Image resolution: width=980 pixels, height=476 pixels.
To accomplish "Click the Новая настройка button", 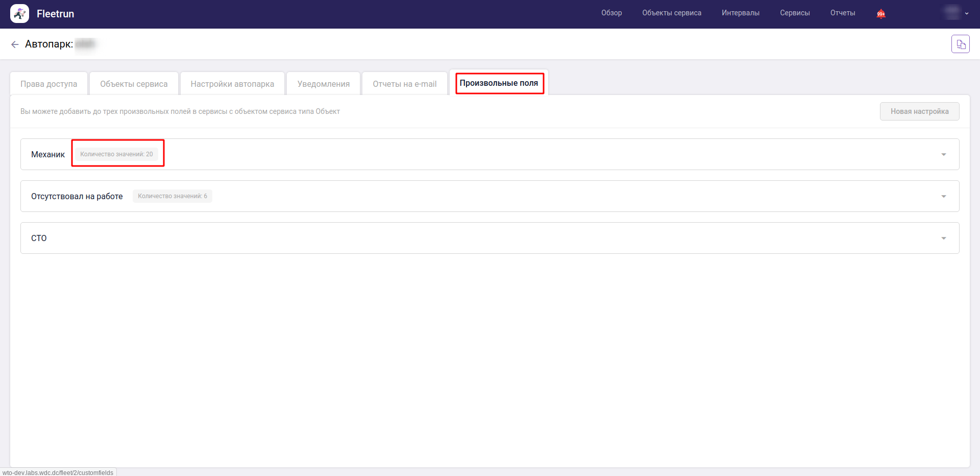I will coord(919,111).
